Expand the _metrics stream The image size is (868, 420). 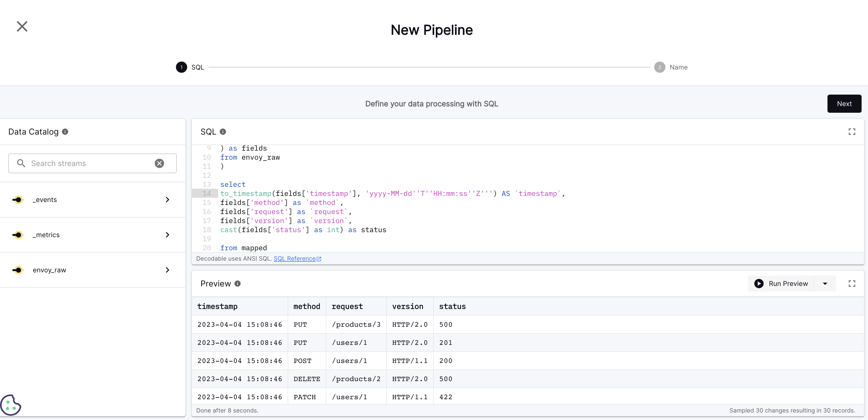pos(167,235)
